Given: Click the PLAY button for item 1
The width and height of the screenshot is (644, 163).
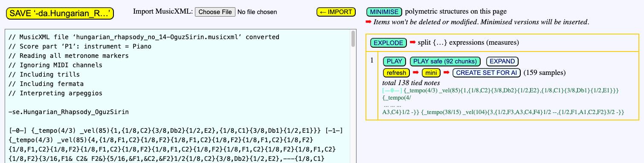Looking at the screenshot, I should click(x=395, y=61).
